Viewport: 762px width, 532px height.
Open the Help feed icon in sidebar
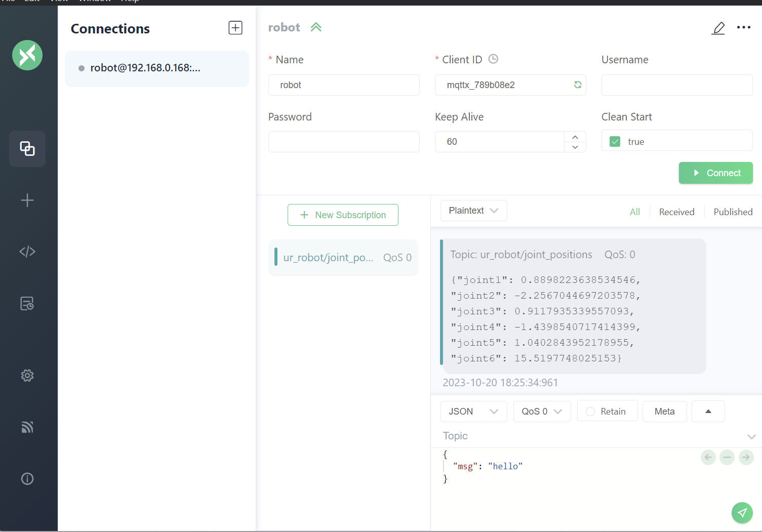tap(27, 427)
